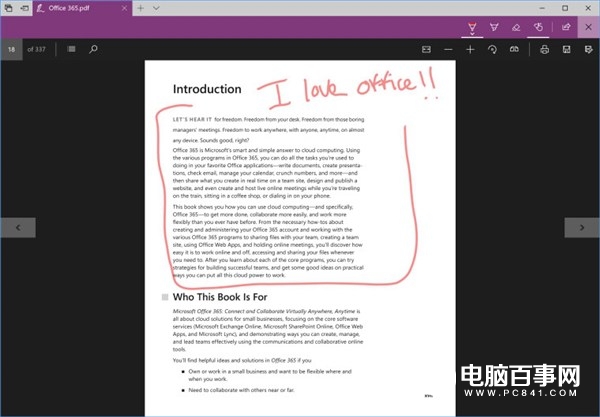Minimize the Edge window
The width and height of the screenshot is (600, 417).
click(x=542, y=8)
